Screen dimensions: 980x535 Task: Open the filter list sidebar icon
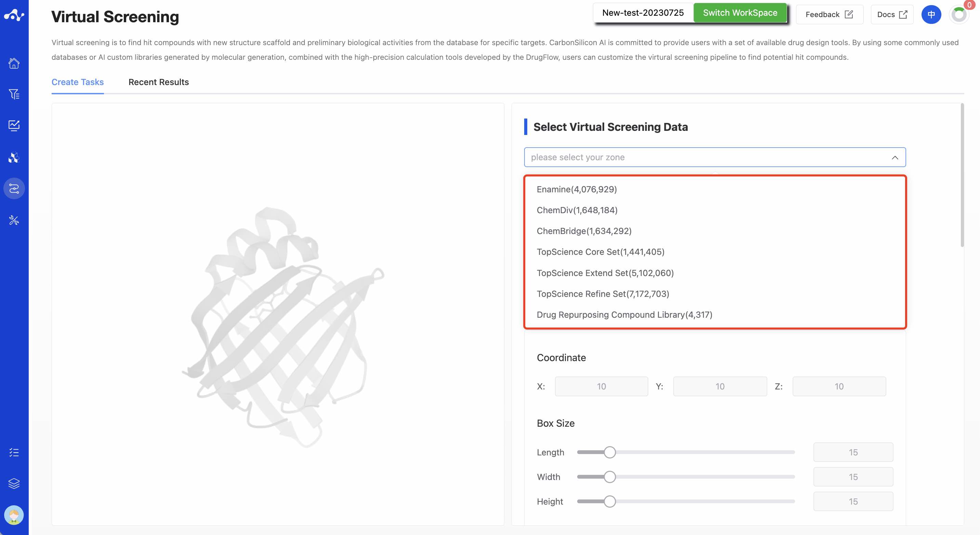14,94
